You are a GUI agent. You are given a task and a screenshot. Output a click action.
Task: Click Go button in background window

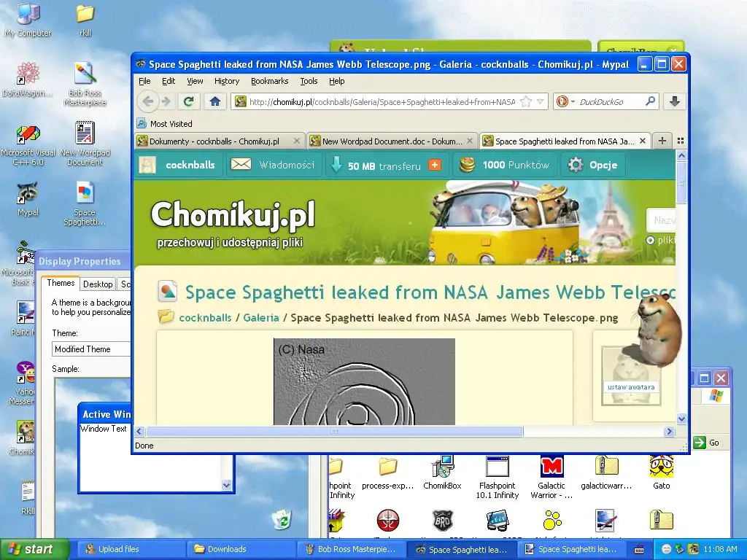(707, 443)
